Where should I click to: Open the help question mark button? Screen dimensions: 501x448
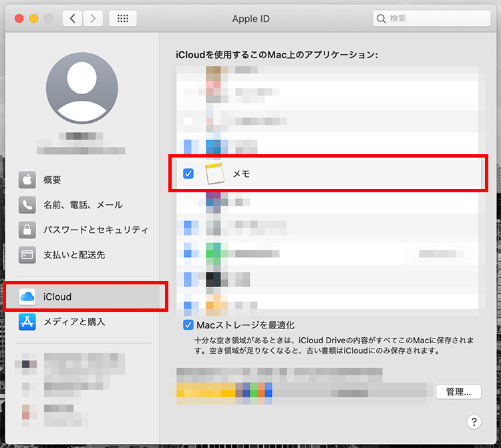[474, 422]
